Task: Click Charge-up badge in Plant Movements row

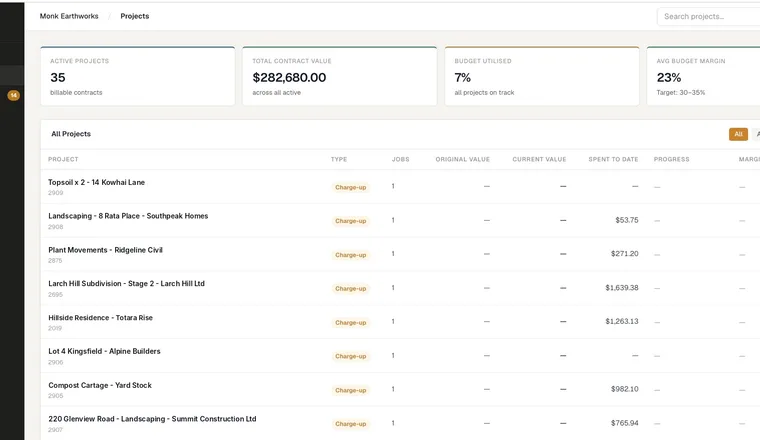Action: click(350, 255)
